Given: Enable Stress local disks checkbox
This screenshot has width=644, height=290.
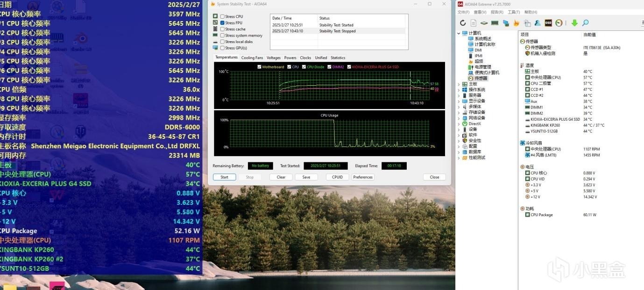Looking at the screenshot, I should (222, 42).
